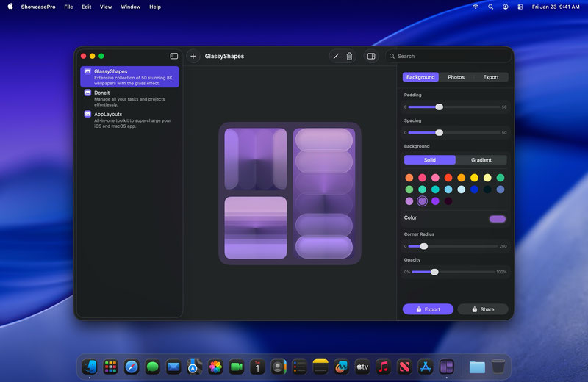This screenshot has height=382, width=588.
Task: Click the Share button
Action: click(x=483, y=309)
